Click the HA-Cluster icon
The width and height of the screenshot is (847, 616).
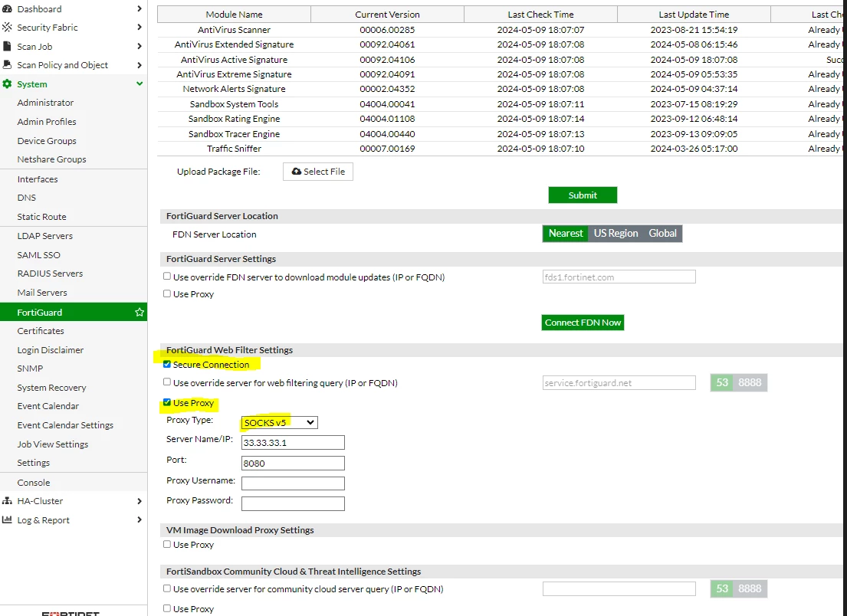click(7, 500)
